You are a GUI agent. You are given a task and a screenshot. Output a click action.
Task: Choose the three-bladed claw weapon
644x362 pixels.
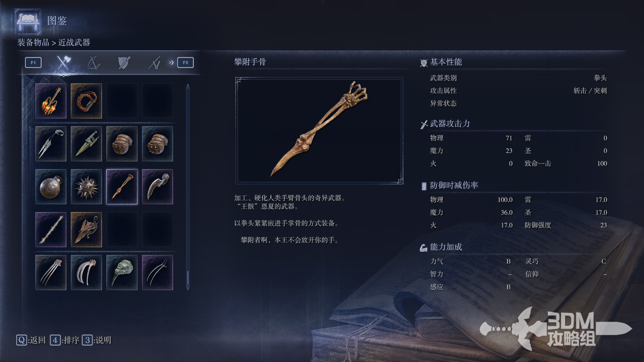pyautogui.click(x=51, y=273)
